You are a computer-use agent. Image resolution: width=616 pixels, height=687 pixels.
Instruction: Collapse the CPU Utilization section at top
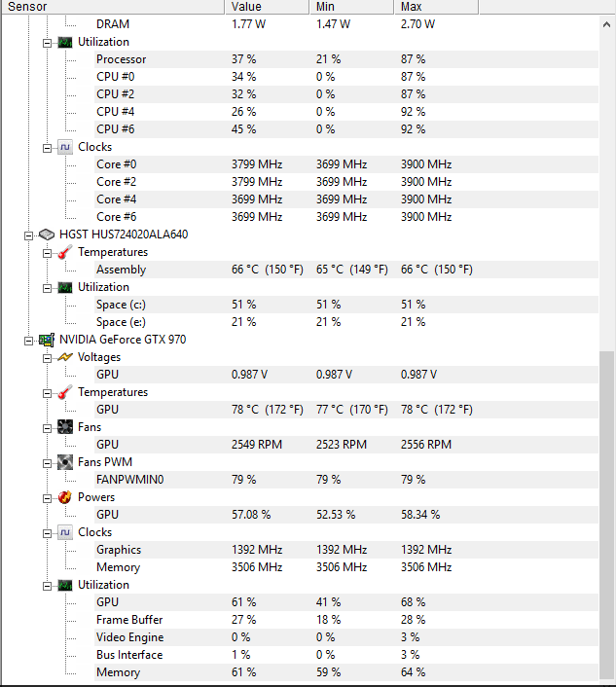pos(47,43)
